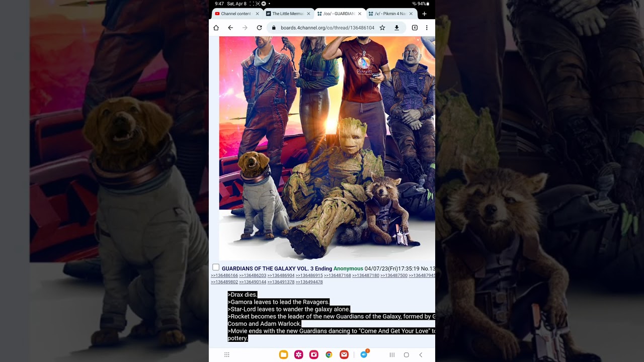
Task: Close the Channel content tab
Action: tap(257, 14)
